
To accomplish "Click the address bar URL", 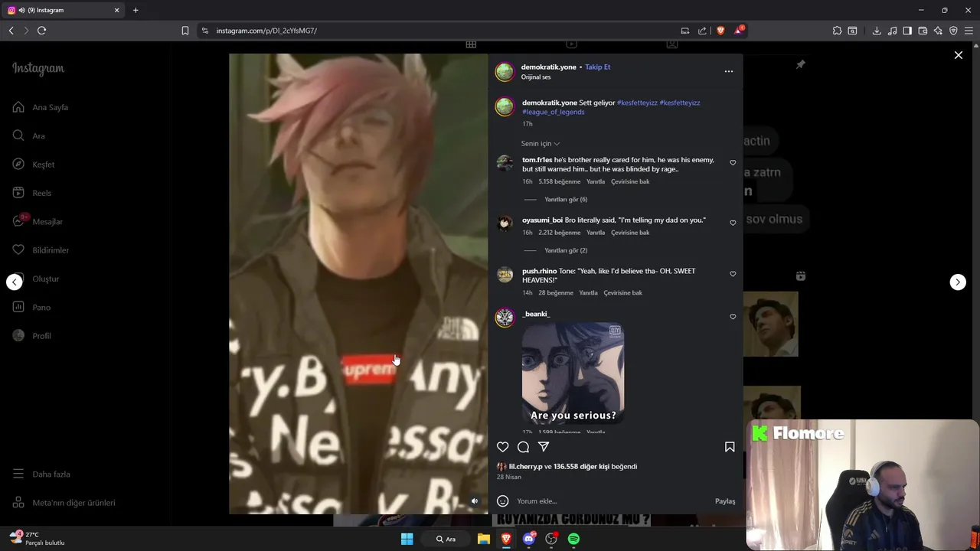I will [266, 31].
